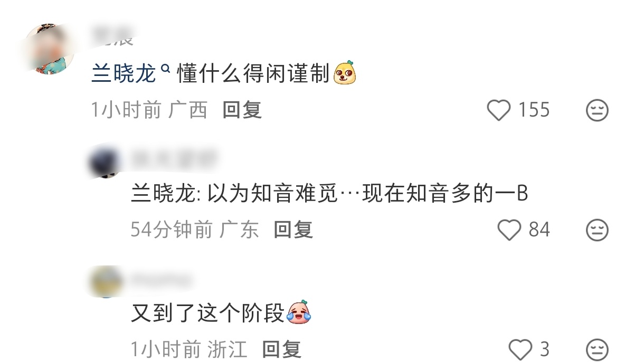Open the blurred username above 又到了这个阶段
Screen dimensions: 644x362
[x=162, y=279]
